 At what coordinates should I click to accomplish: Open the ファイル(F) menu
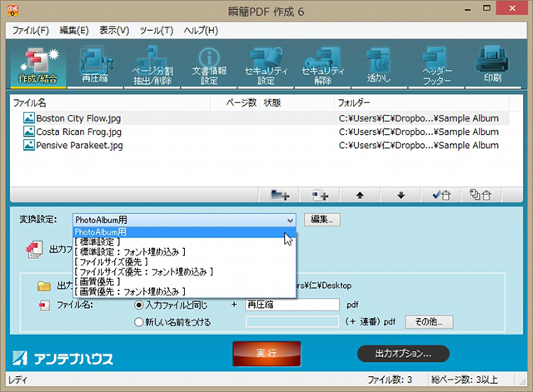[x=31, y=31]
